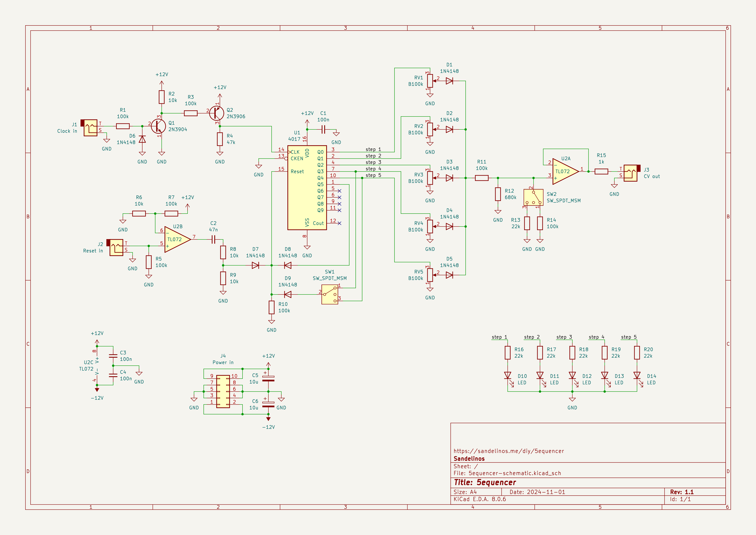Click the sandelinos.me URL in title block
Image resolution: width=756 pixels, height=535 pixels.
click(509, 451)
